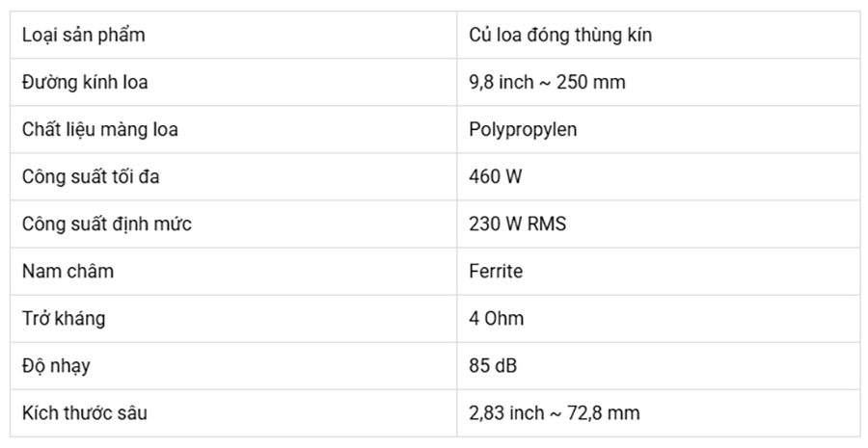The width and height of the screenshot is (868, 448).
Task: Select the '85 dB' sensitivity value
Action: pyautogui.click(x=493, y=366)
